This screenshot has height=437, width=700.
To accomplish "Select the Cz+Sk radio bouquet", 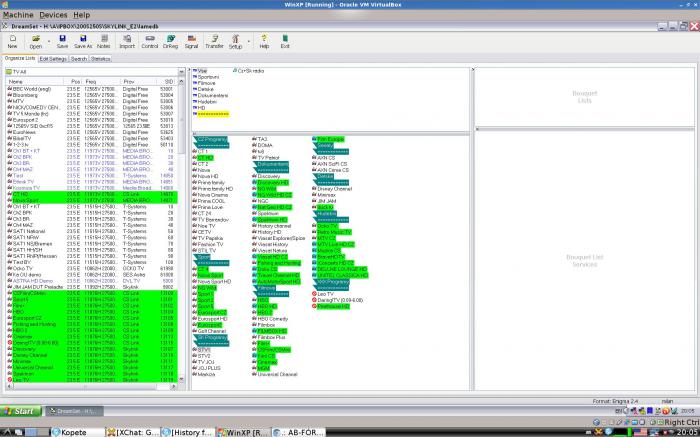I will click(249, 71).
